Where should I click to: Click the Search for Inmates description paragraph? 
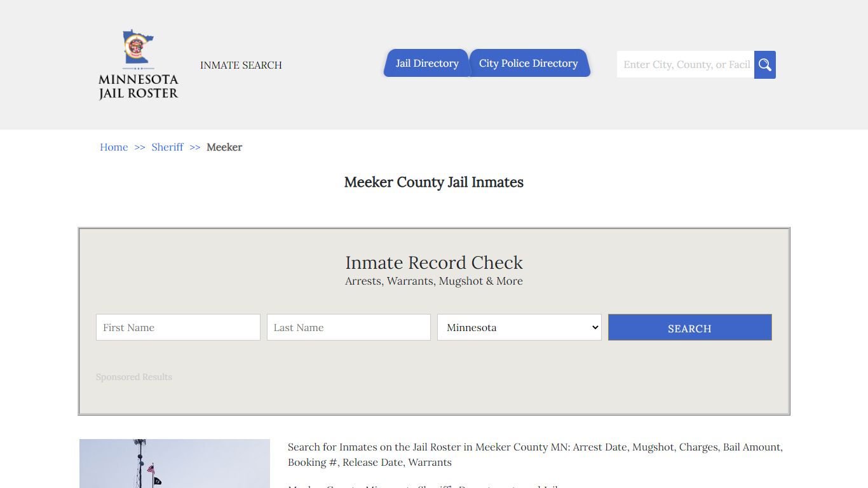point(535,454)
